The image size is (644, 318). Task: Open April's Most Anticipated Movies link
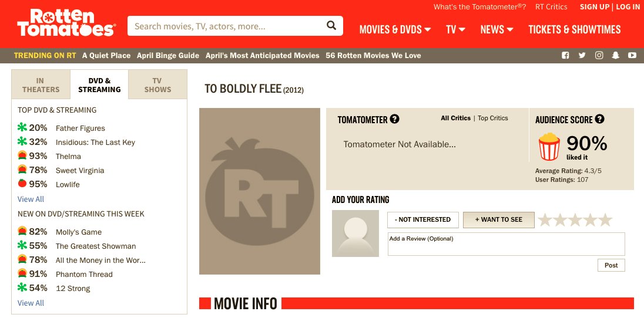click(x=263, y=55)
